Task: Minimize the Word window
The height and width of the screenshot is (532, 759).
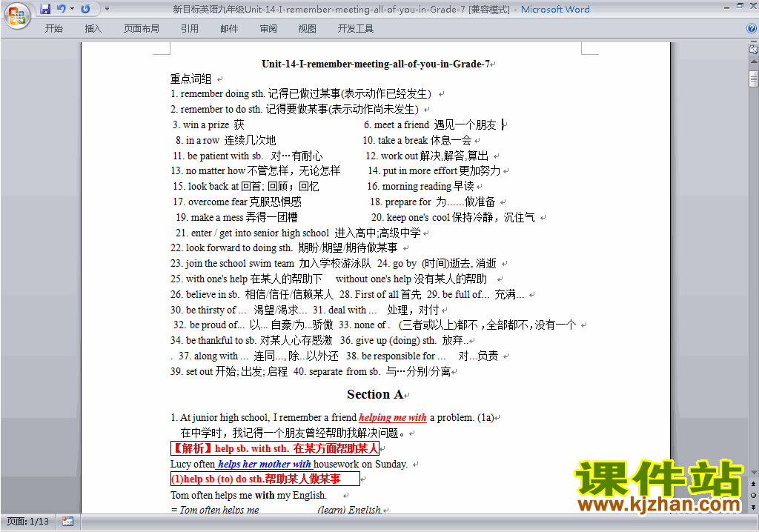Action: (727, 7)
